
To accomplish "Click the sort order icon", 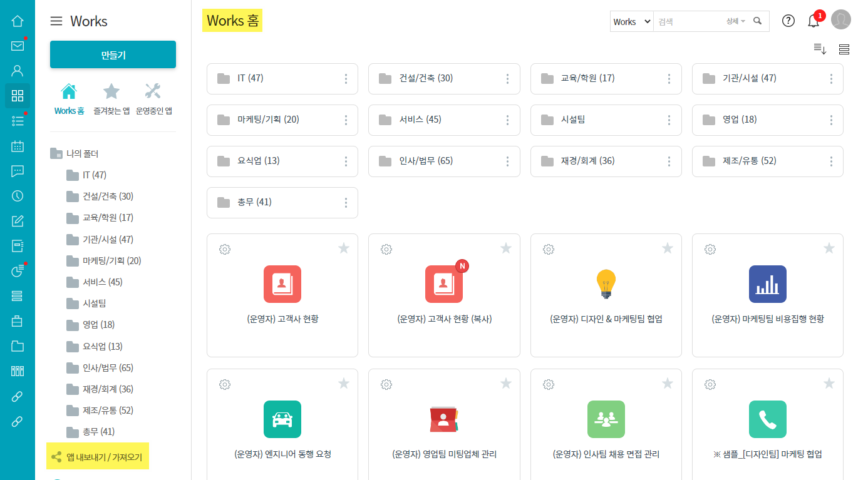I will (820, 49).
